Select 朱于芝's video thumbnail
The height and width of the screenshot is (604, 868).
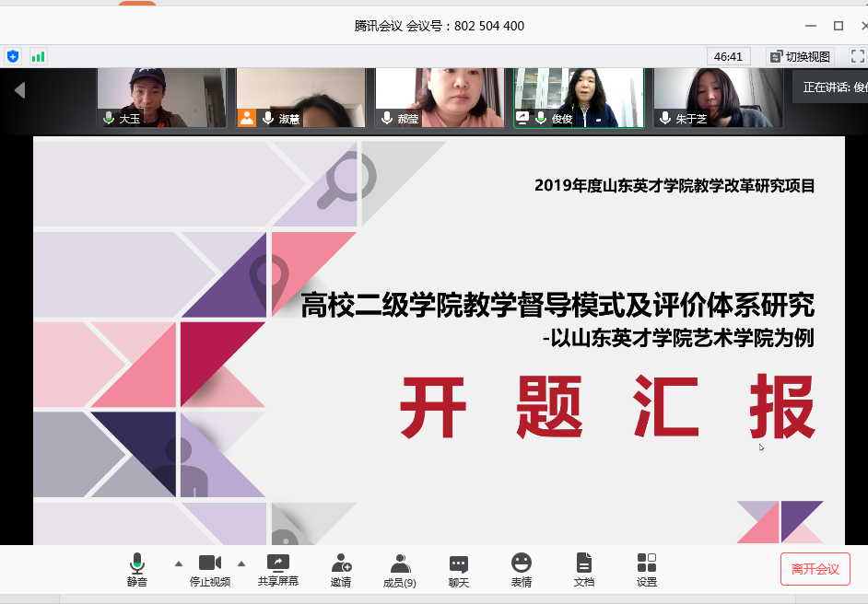[717, 98]
